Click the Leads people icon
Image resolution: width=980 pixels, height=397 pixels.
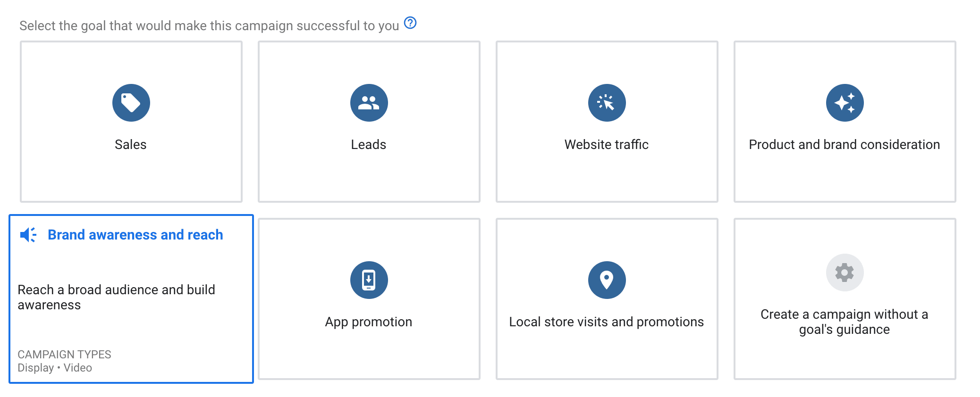[x=369, y=102]
